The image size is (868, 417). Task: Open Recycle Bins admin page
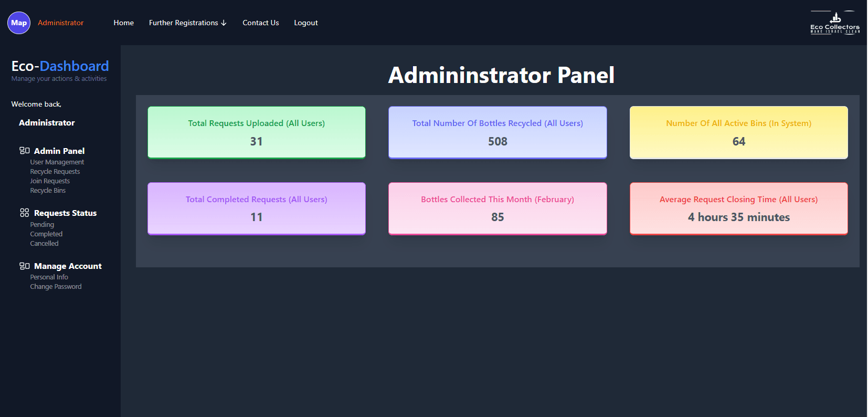coord(48,191)
